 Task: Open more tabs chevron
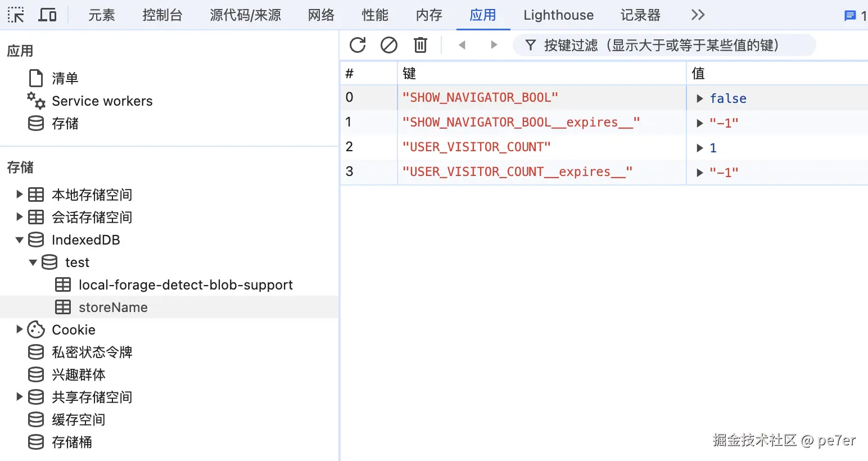click(x=698, y=15)
